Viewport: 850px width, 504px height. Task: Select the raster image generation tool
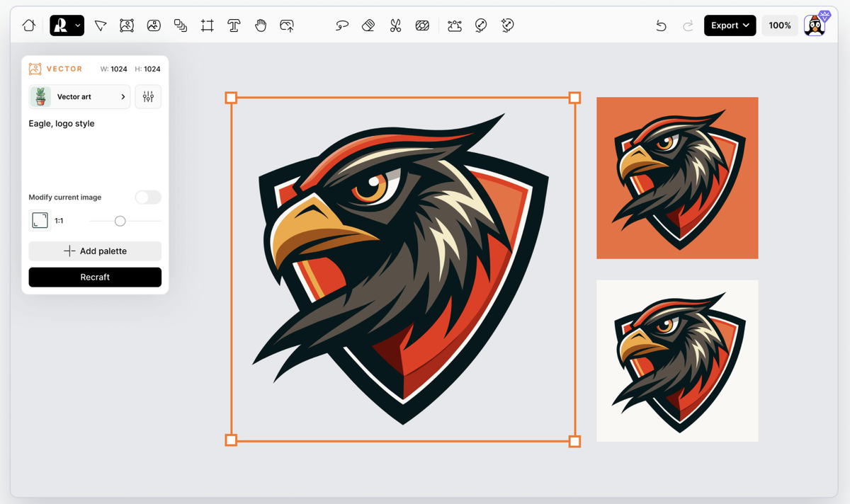click(154, 25)
